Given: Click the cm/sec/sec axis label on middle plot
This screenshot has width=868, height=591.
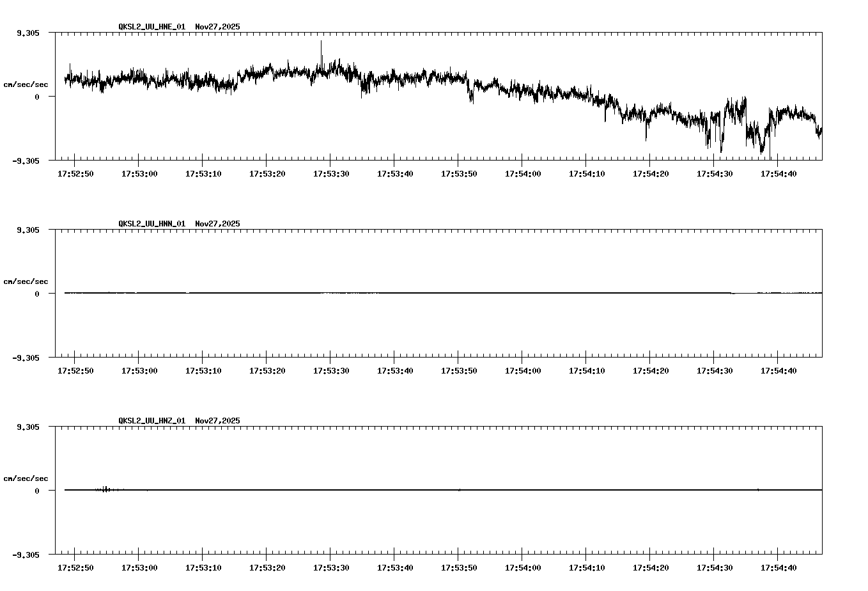Looking at the screenshot, I should click(26, 280).
